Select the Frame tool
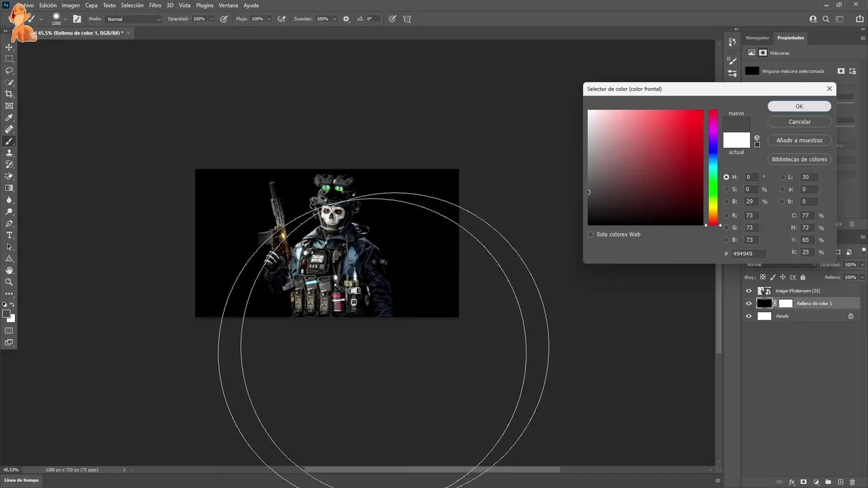 coord(9,106)
